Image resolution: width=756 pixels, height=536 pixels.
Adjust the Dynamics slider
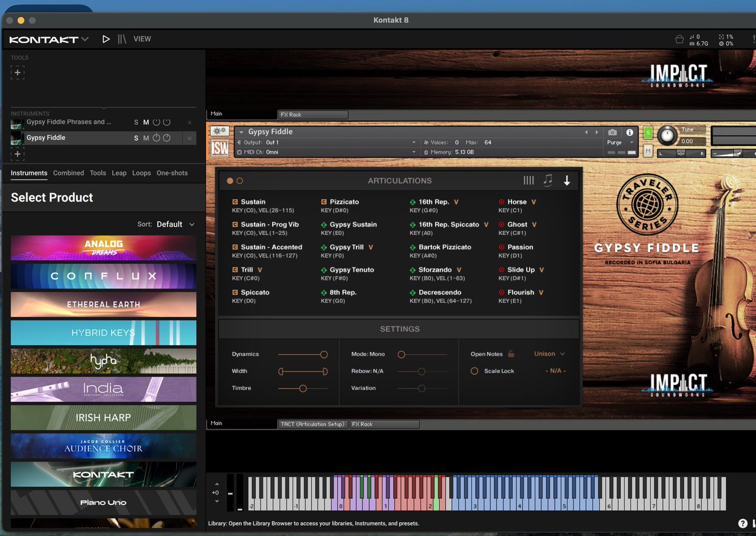pyautogui.click(x=303, y=355)
